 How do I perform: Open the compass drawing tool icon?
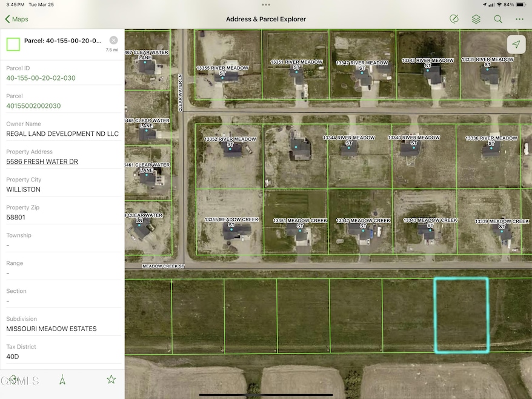pyautogui.click(x=454, y=19)
